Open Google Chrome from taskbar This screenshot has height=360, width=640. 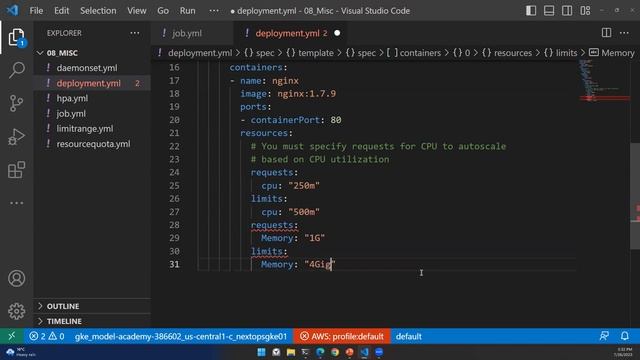click(335, 352)
